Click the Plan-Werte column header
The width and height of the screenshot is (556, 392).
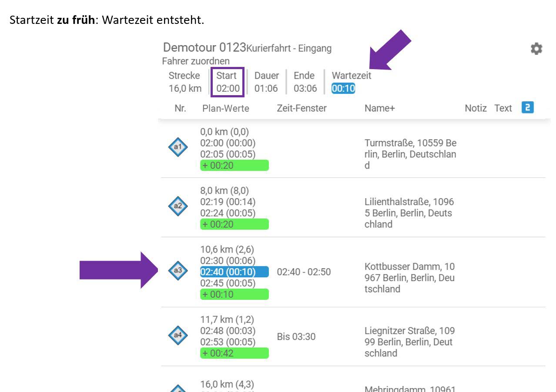(x=225, y=108)
